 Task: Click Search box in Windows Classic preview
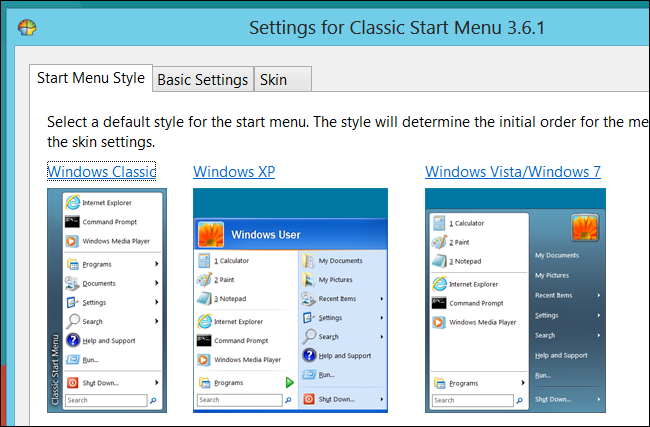(x=106, y=400)
